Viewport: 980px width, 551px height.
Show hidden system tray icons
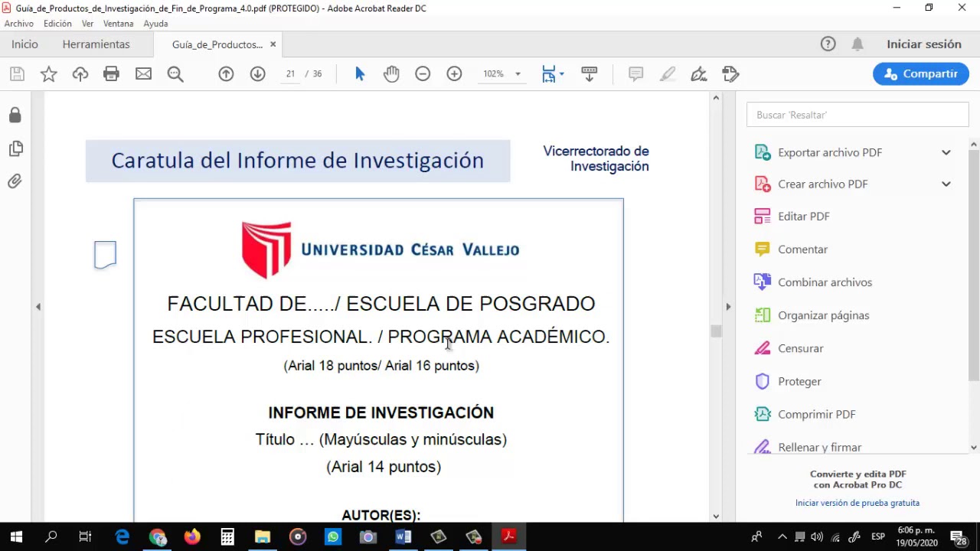(782, 536)
